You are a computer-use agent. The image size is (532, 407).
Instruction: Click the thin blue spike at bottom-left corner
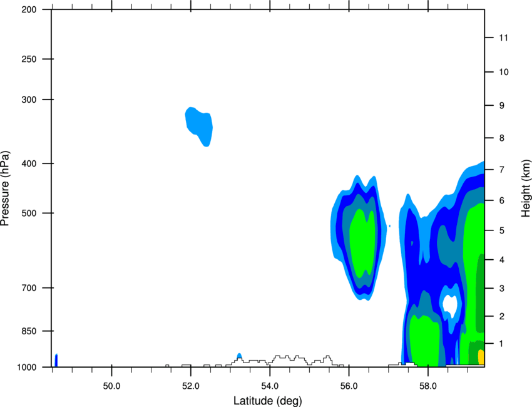[56, 360]
